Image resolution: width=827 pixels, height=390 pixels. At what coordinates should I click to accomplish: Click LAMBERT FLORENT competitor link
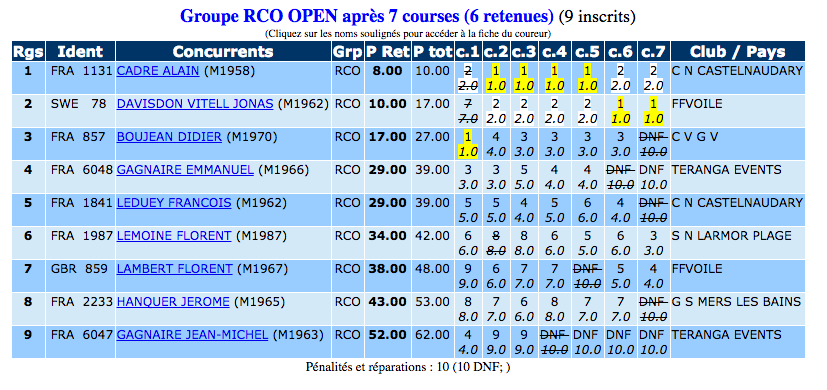click(174, 269)
